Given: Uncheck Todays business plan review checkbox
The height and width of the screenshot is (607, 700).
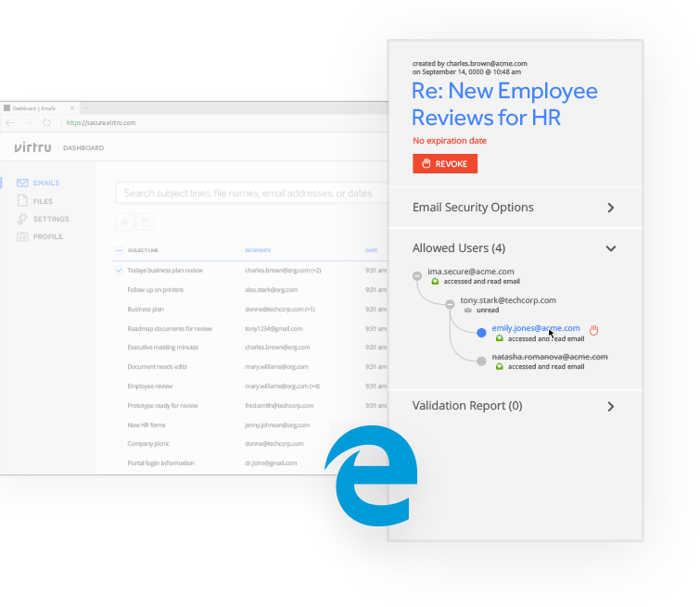Looking at the screenshot, I should [119, 270].
